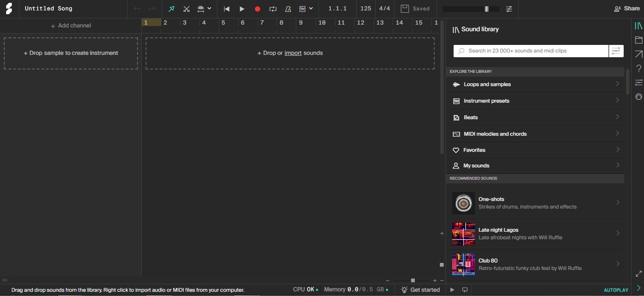
Task: Select the scissors split tool
Action: pyautogui.click(x=187, y=9)
